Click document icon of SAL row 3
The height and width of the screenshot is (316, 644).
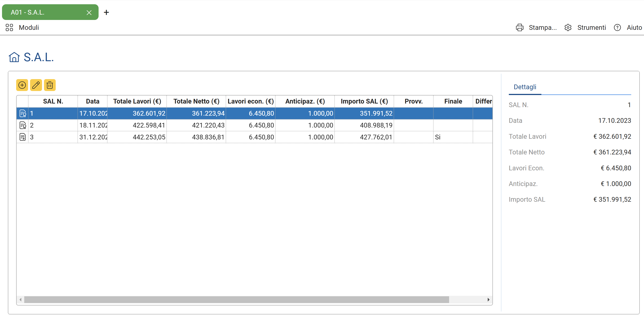[22, 137]
